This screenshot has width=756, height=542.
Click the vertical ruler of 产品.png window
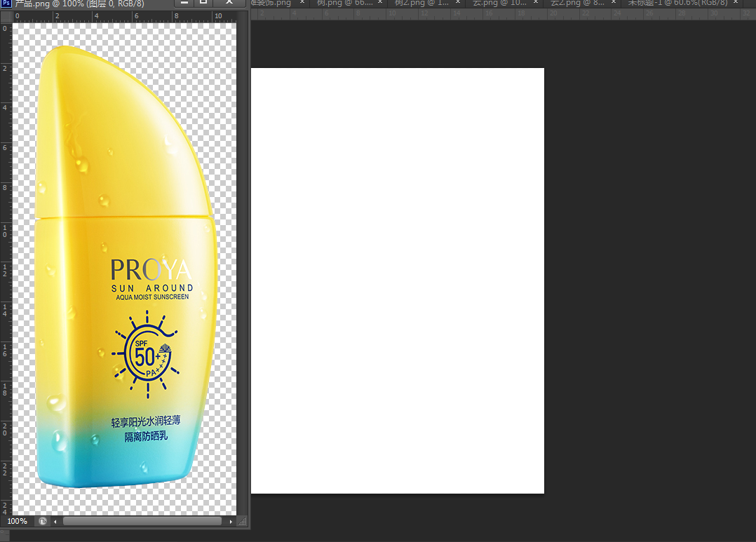click(6, 269)
